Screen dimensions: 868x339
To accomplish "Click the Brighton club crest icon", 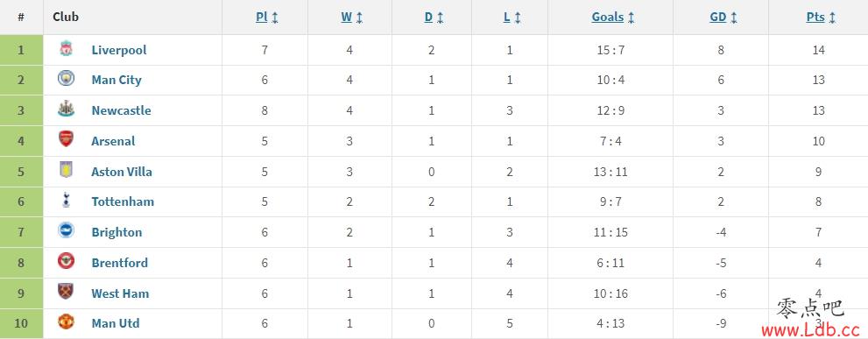I will 66,230.
